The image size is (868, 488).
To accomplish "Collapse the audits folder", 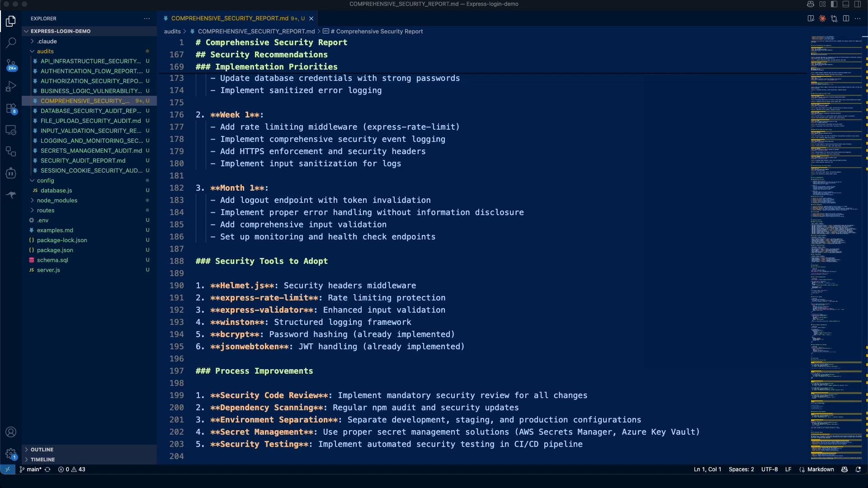I will click(89, 51).
